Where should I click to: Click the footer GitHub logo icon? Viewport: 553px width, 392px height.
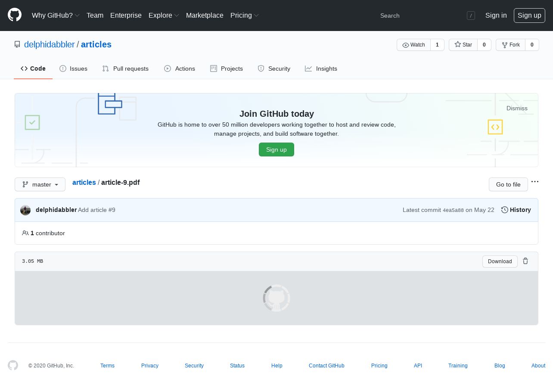click(x=13, y=365)
